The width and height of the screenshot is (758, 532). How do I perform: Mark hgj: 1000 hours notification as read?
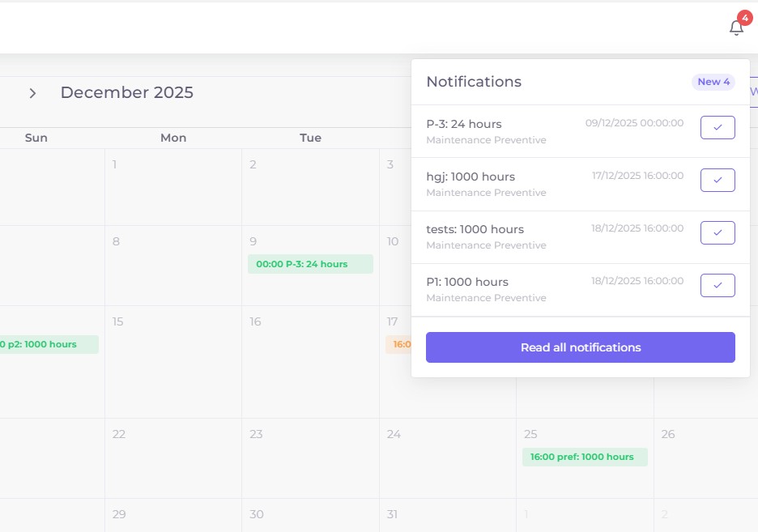(x=718, y=181)
